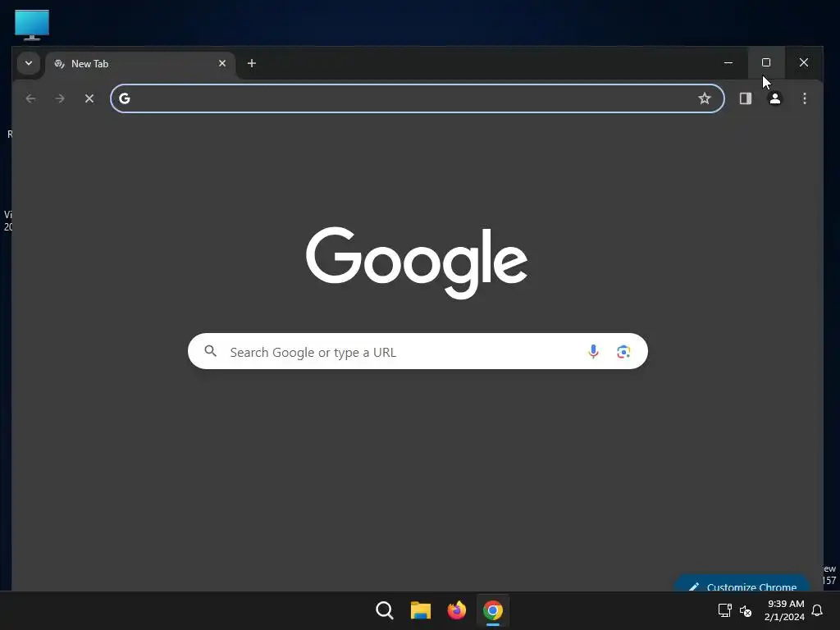Image resolution: width=840 pixels, height=630 pixels.
Task: Go back with the back arrow
Action: click(x=30, y=98)
